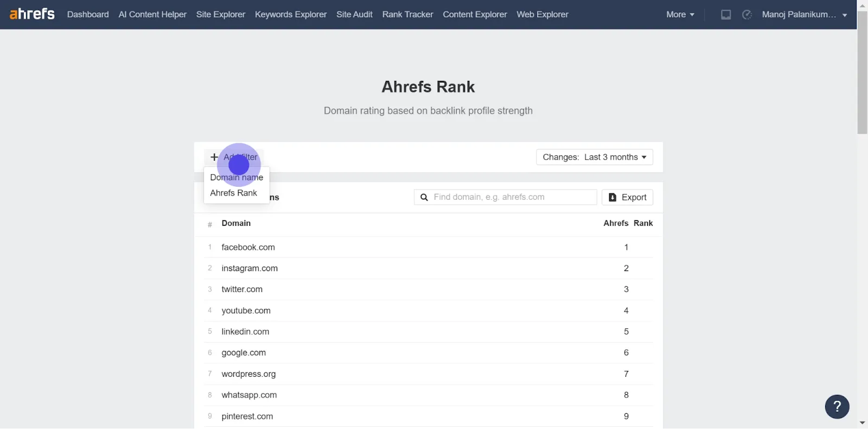Viewport: 868px width, 429px height.
Task: Go to Web Explorer
Action: coord(542,15)
